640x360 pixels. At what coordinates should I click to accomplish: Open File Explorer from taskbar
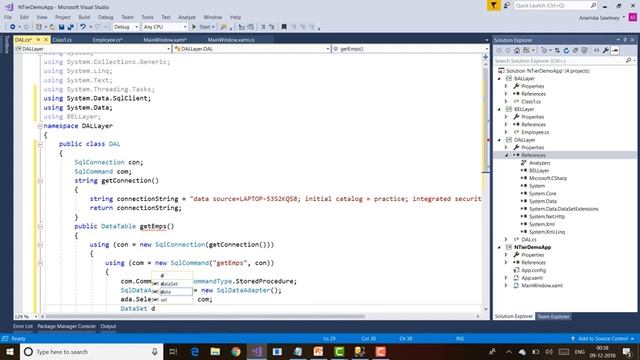coord(215,351)
